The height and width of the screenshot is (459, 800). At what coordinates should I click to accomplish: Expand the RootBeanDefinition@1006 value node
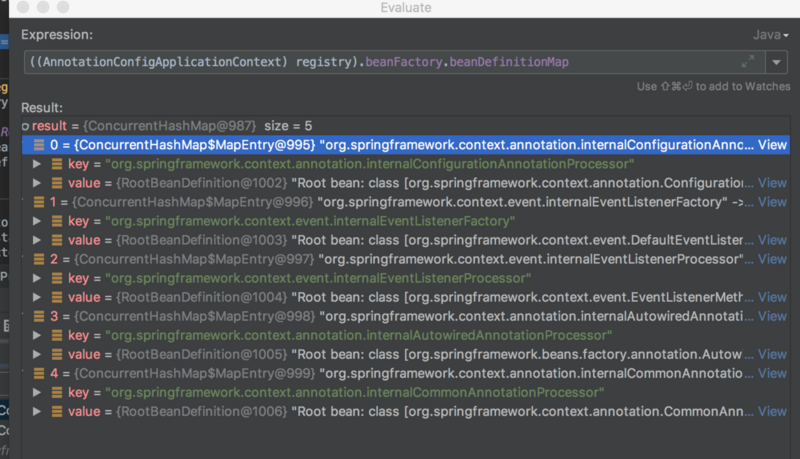(x=37, y=411)
